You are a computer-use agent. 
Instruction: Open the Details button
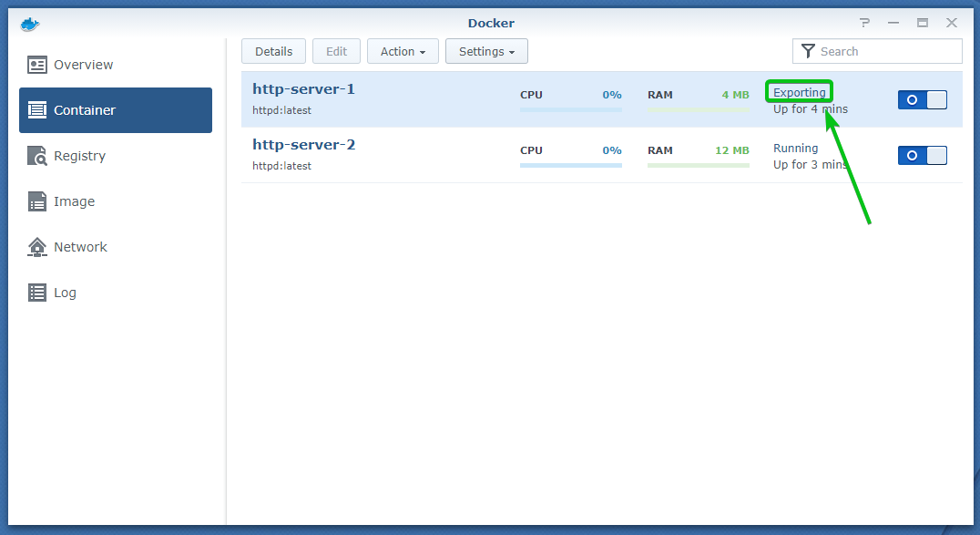tap(273, 52)
